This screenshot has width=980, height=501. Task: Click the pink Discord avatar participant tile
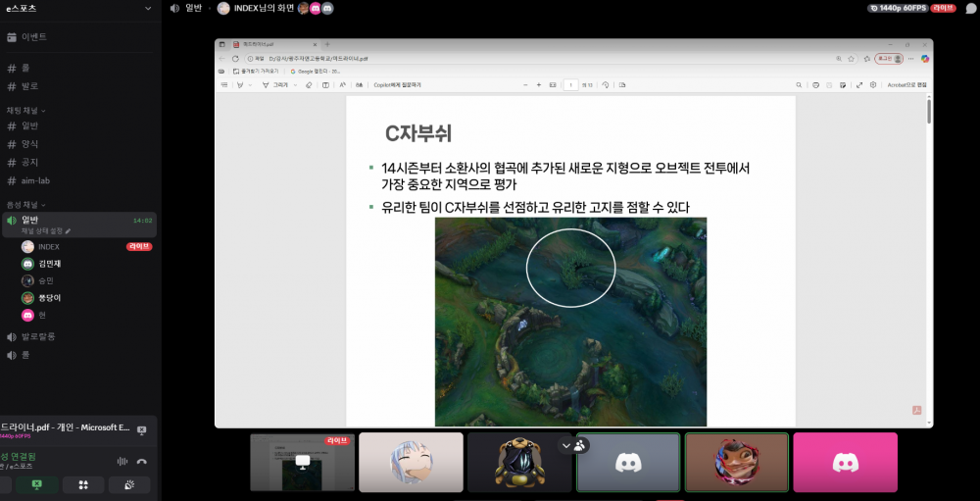pos(844,462)
